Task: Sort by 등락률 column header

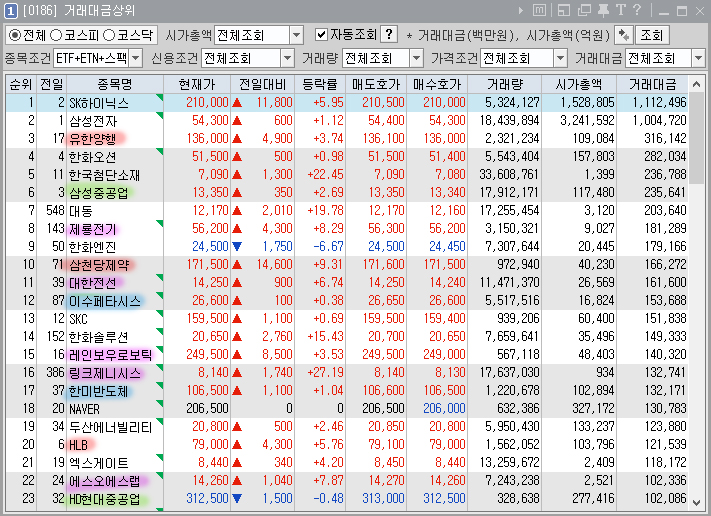Action: [x=320, y=84]
